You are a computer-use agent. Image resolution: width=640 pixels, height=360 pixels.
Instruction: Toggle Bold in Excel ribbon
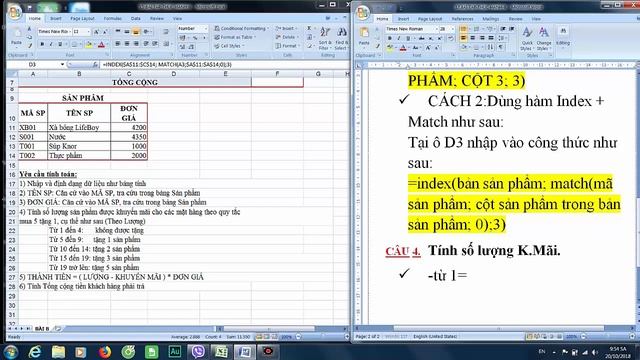click(x=42, y=44)
